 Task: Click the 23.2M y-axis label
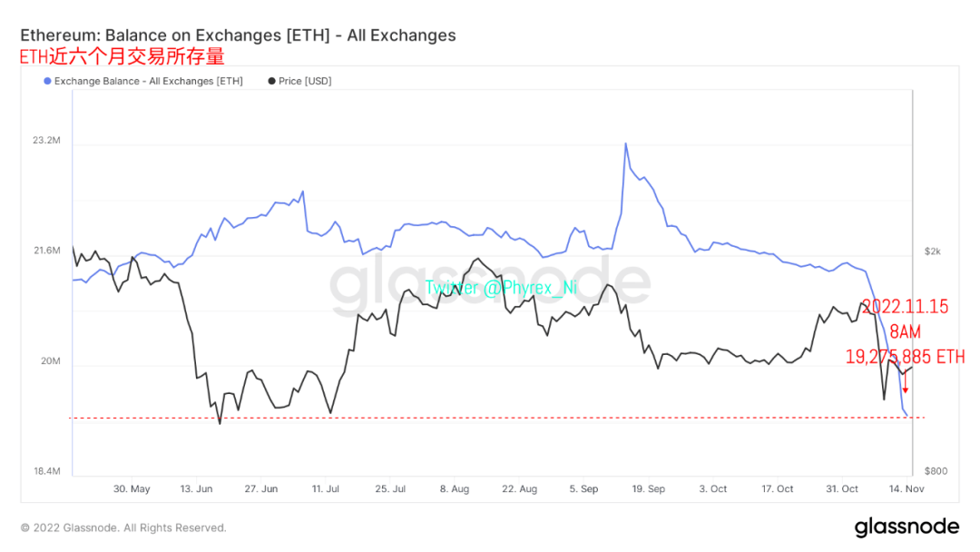point(46,141)
